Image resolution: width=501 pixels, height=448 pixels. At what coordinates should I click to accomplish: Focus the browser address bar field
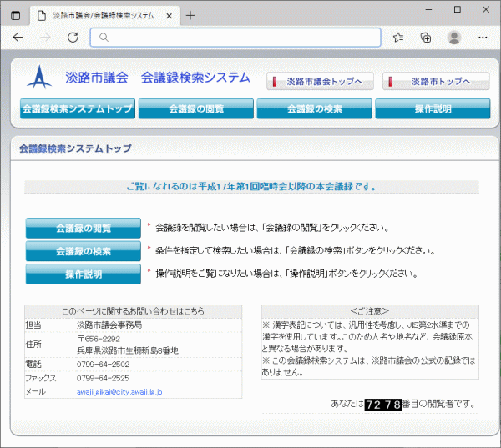coord(235,38)
